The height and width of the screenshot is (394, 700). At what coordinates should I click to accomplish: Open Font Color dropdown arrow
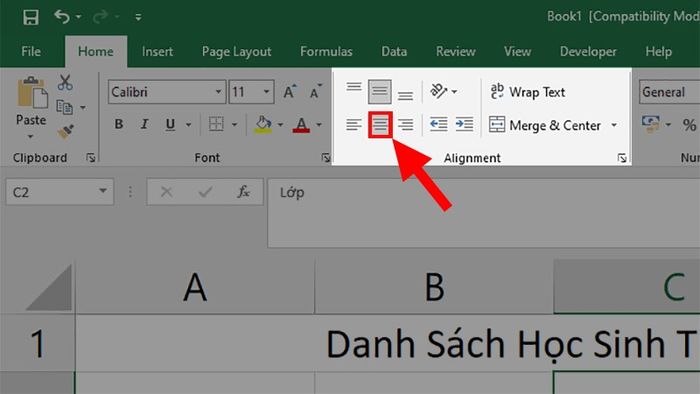pos(319,124)
